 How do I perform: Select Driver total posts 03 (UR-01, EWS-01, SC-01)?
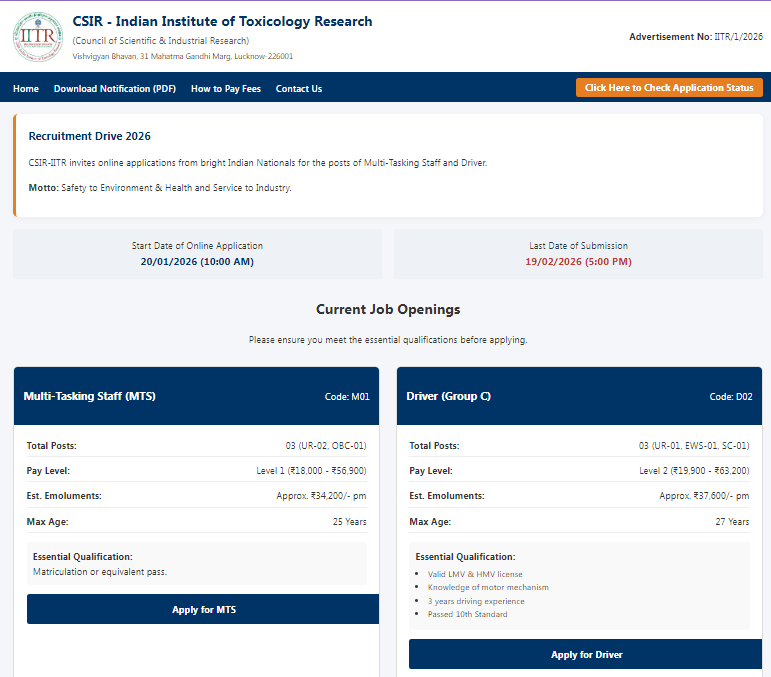pyautogui.click(x=694, y=445)
